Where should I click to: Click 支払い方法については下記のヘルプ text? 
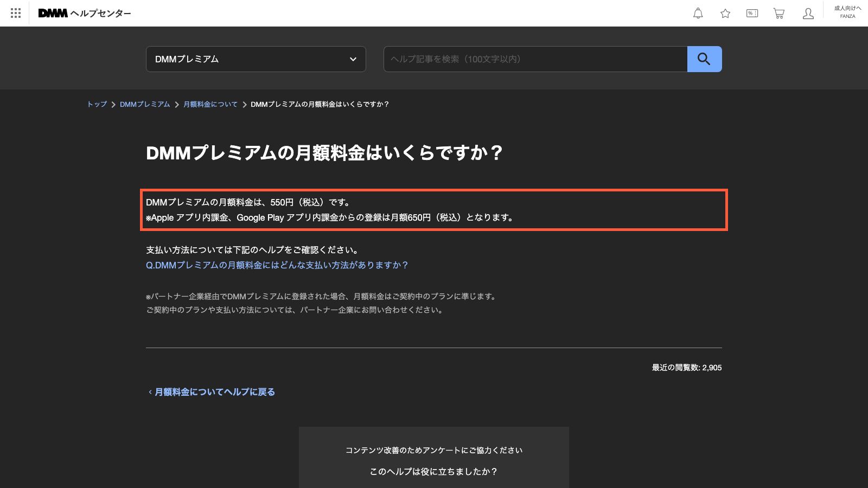253,250
